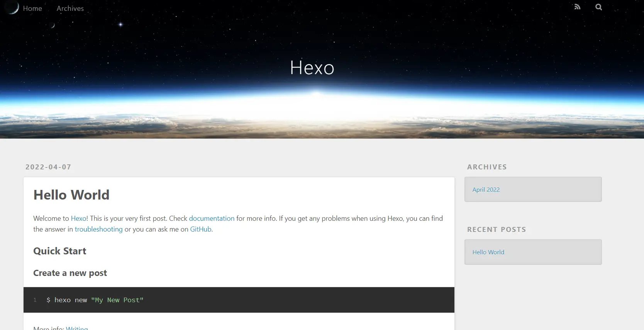
Task: Click the hexo new command code block
Action: click(x=239, y=300)
